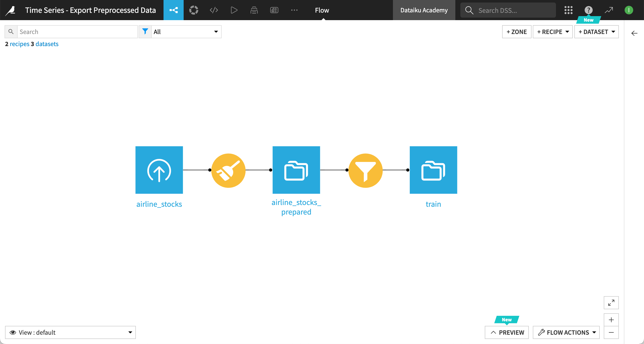Expand the All filter dropdown

point(186,32)
